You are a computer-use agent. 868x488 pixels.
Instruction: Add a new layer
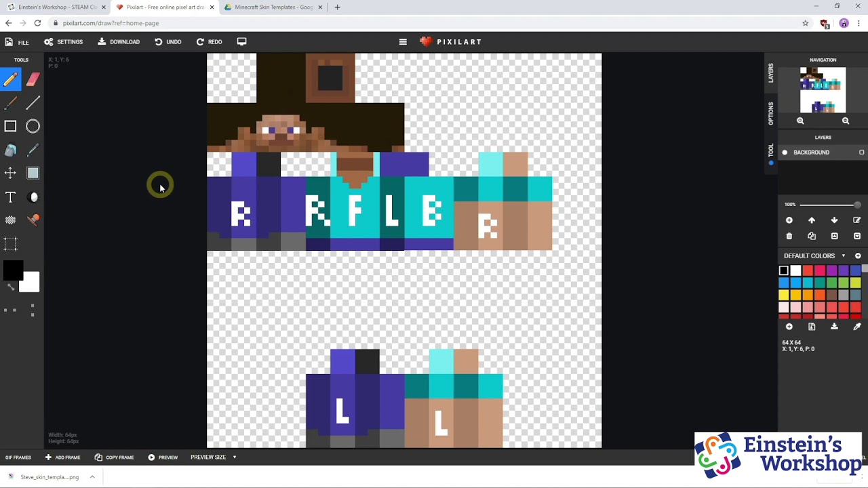coord(789,220)
